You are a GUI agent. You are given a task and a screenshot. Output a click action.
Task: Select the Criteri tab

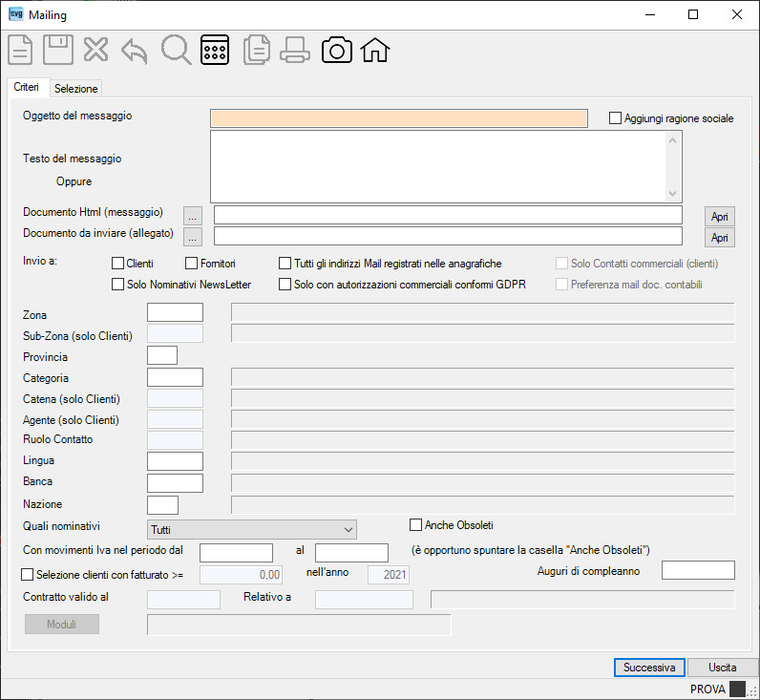tap(26, 87)
